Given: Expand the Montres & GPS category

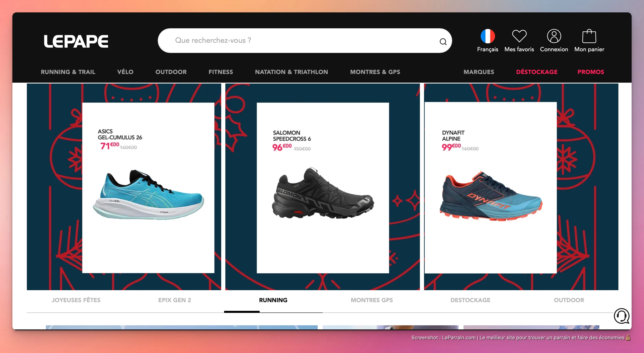Looking at the screenshot, I should [375, 72].
